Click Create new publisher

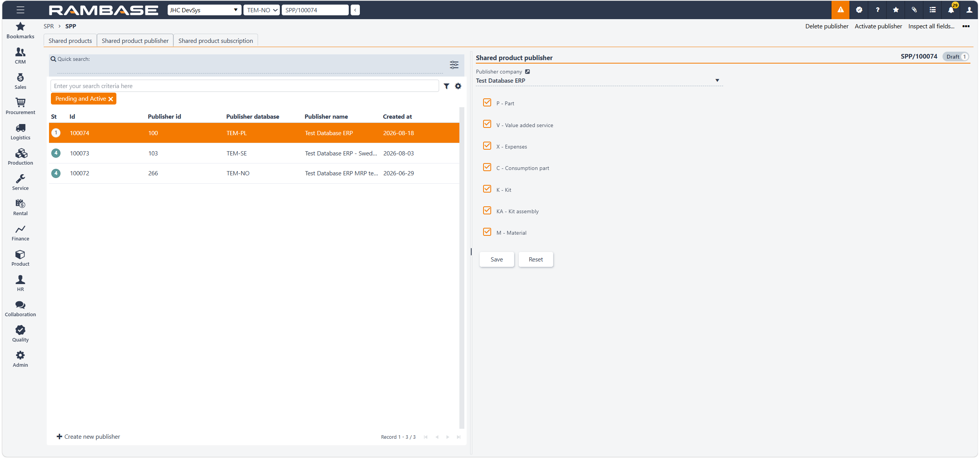88,437
